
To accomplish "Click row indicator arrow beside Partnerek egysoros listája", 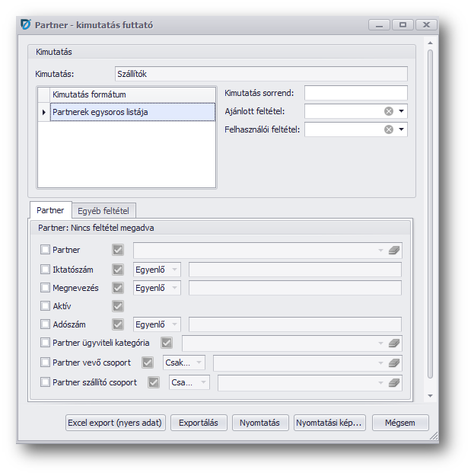I will coord(43,112).
